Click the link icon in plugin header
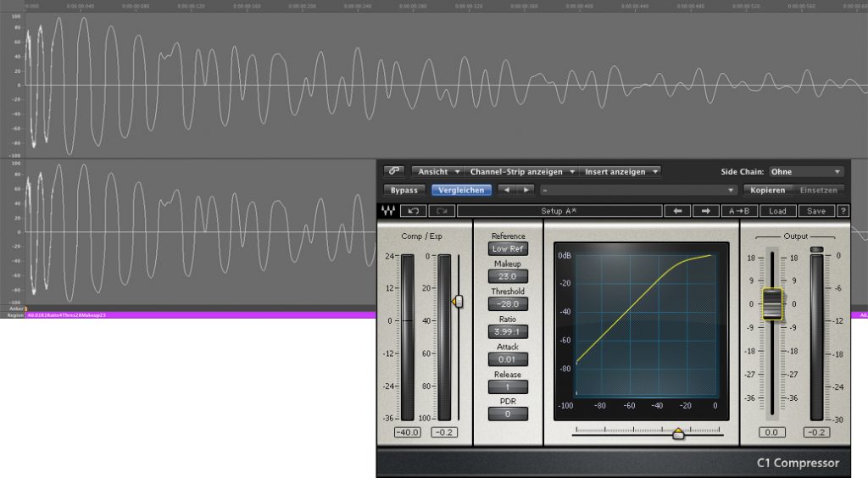Image resolution: width=868 pixels, height=478 pixels. click(393, 171)
